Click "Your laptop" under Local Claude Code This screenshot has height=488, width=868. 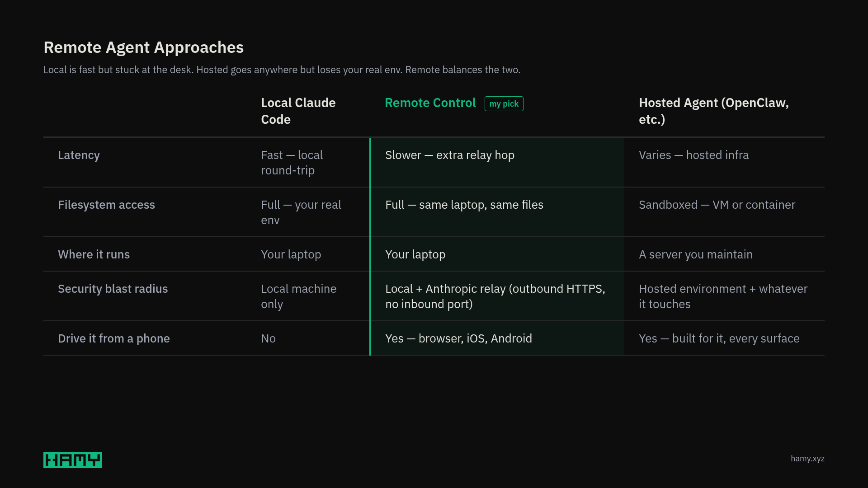click(291, 254)
